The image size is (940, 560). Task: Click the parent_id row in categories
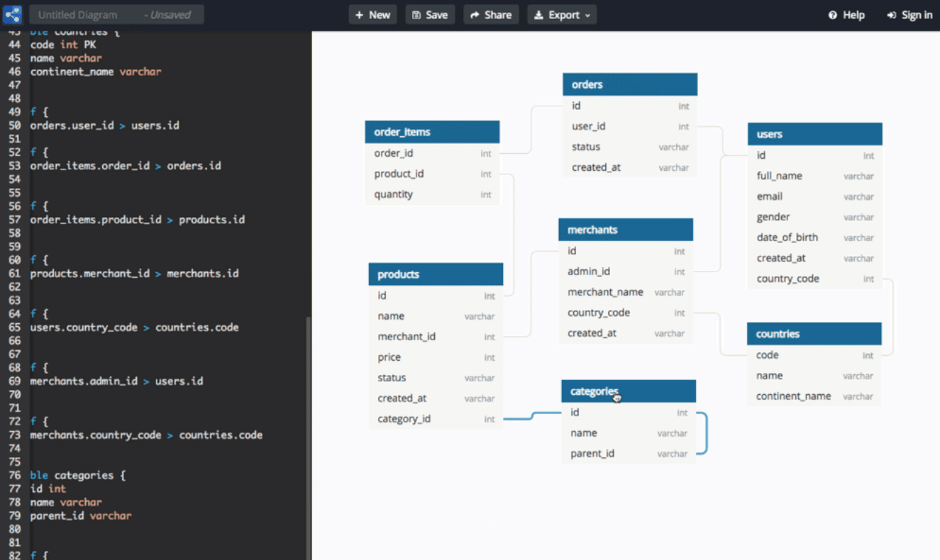coord(592,454)
